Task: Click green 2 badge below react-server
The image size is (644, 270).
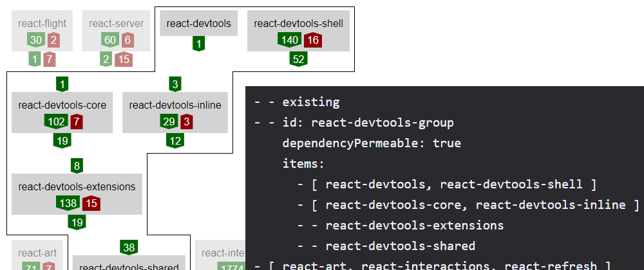Action: pos(106,60)
